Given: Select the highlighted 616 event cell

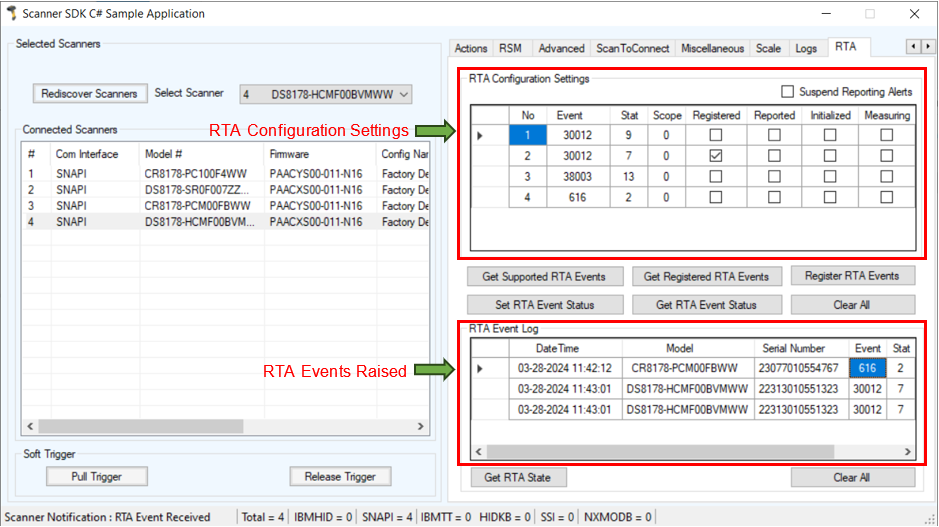Looking at the screenshot, I should 866,369.
